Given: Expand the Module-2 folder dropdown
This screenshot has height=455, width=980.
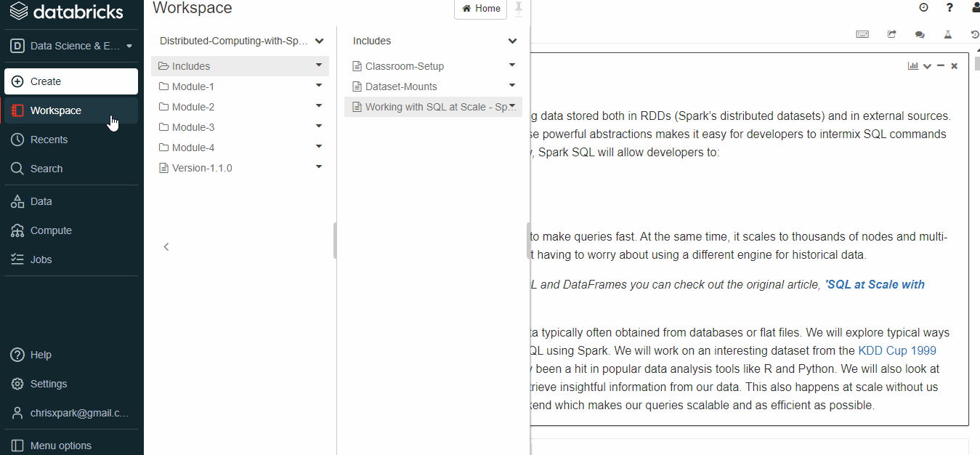Looking at the screenshot, I should [x=318, y=106].
